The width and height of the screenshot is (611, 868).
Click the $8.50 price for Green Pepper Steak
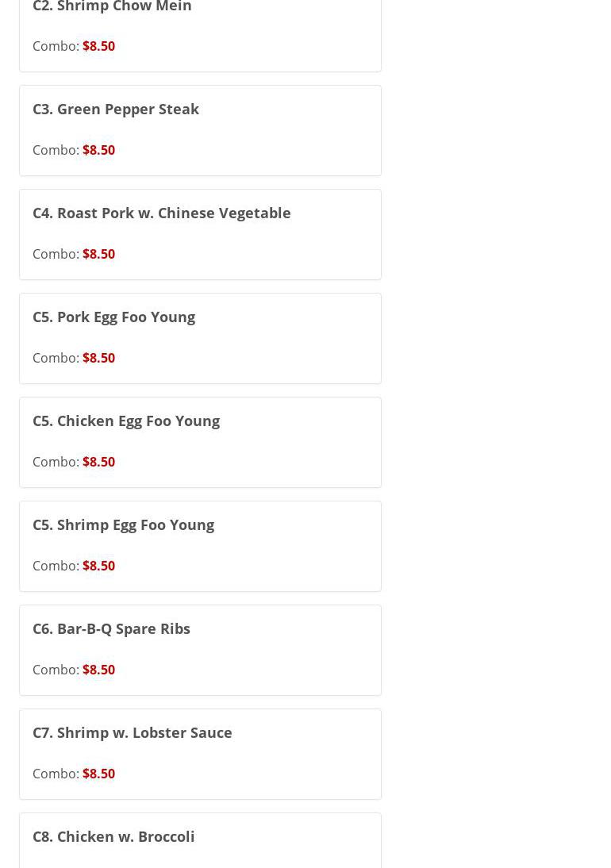[x=98, y=150]
